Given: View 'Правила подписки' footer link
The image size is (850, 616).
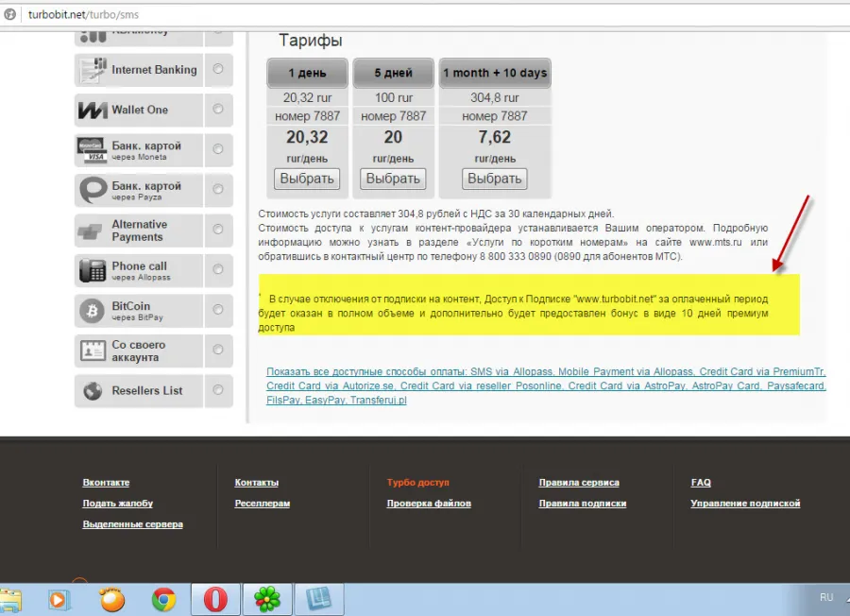Looking at the screenshot, I should click(583, 504).
